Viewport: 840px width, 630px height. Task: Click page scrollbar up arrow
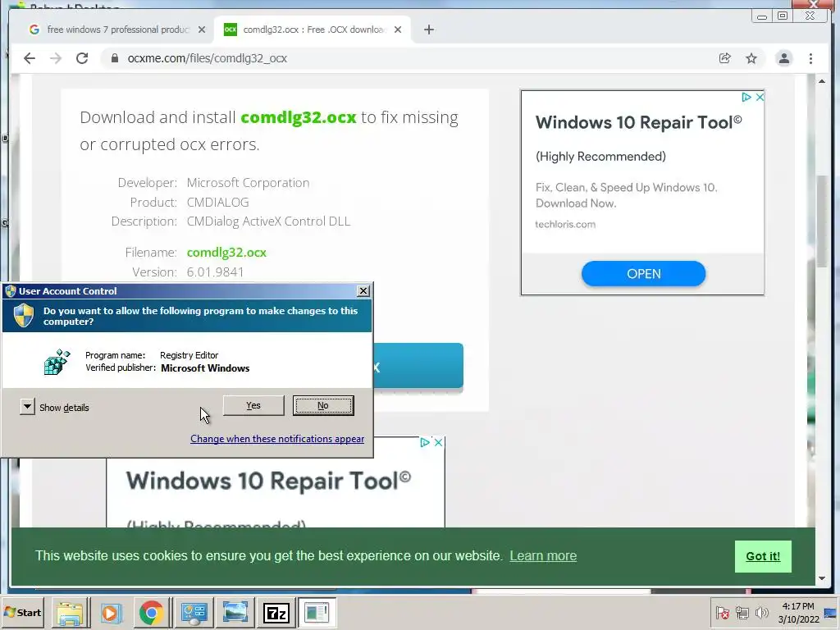(822, 81)
